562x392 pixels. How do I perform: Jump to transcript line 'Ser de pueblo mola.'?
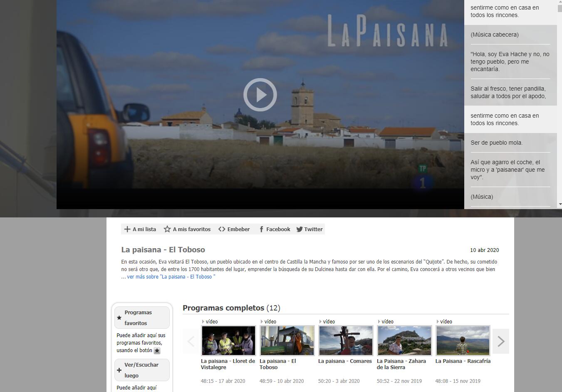(496, 143)
